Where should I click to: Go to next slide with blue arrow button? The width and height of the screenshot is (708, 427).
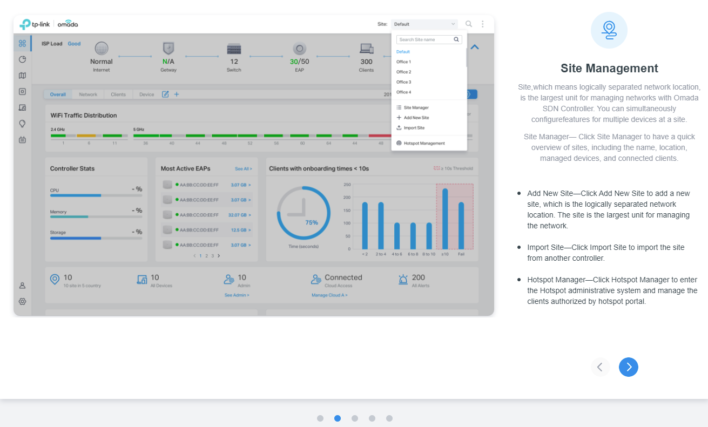click(628, 367)
